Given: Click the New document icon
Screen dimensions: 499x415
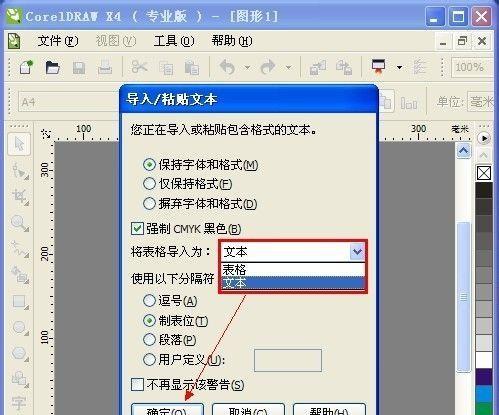Looking at the screenshot, I should pyautogui.click(x=26, y=67).
